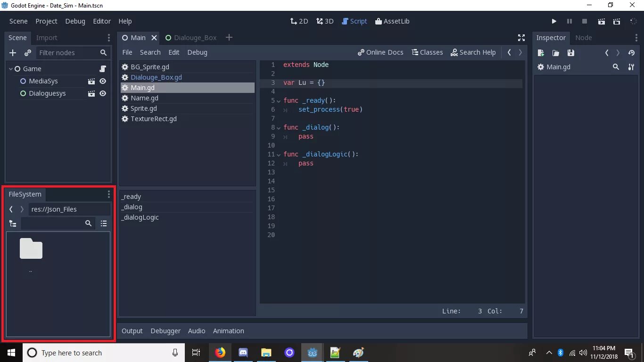Go to next edited script
Viewport: 644px width, 362px height.
pos(520,52)
